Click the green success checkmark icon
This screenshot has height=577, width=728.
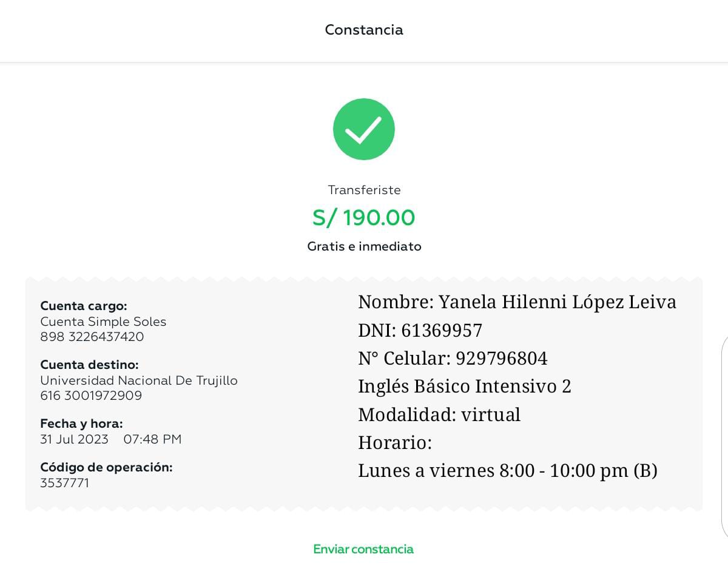point(364,129)
